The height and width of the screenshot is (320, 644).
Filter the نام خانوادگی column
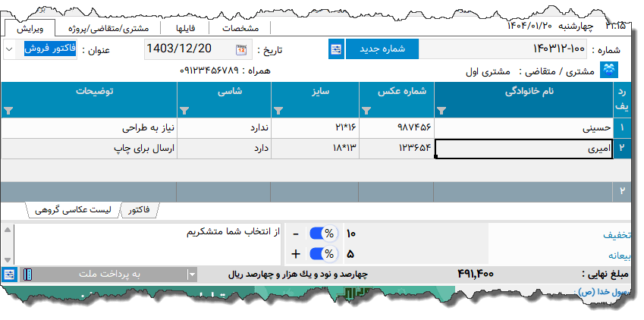(441, 111)
